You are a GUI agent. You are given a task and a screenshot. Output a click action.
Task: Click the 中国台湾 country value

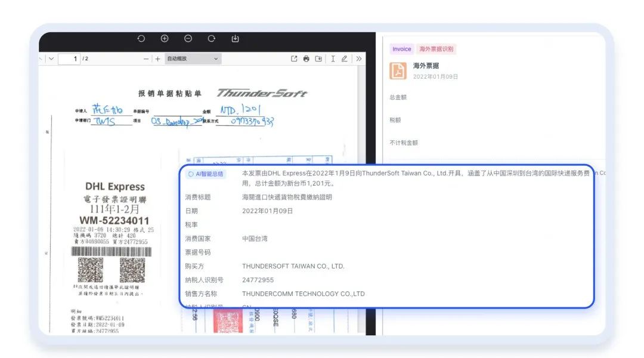pos(255,239)
